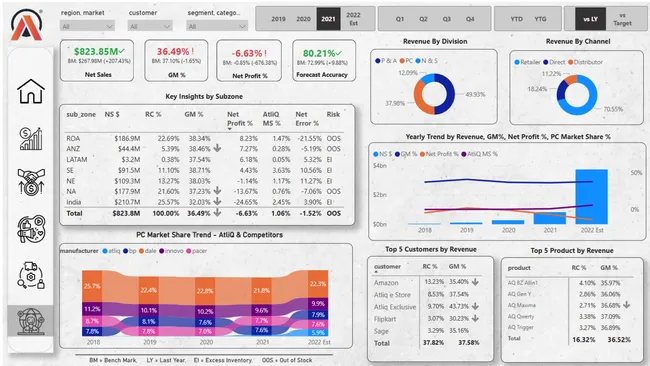The image size is (650, 366).
Task: Select year 2021 in year slicer
Action: click(x=328, y=19)
